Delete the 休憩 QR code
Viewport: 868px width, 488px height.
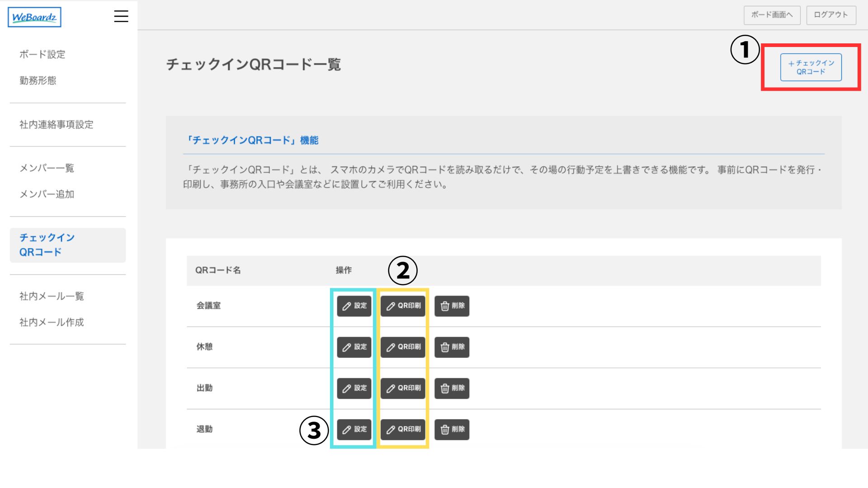452,347
